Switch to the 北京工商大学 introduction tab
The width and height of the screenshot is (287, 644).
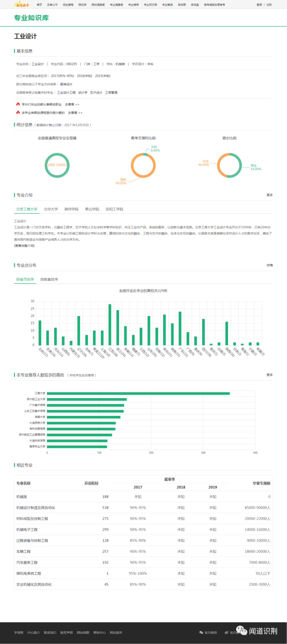(27, 209)
